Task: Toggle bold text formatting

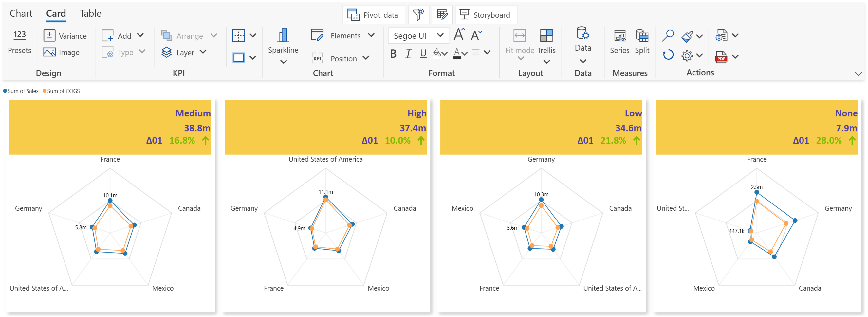Action: 393,54
